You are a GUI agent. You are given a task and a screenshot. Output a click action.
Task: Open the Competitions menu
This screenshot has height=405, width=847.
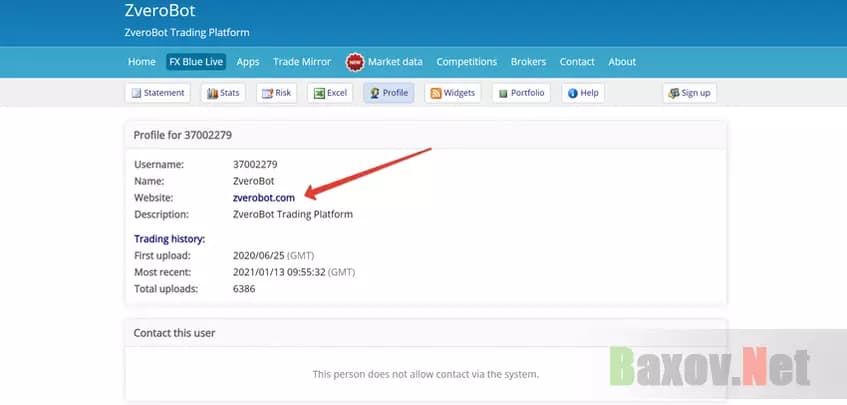coord(466,62)
